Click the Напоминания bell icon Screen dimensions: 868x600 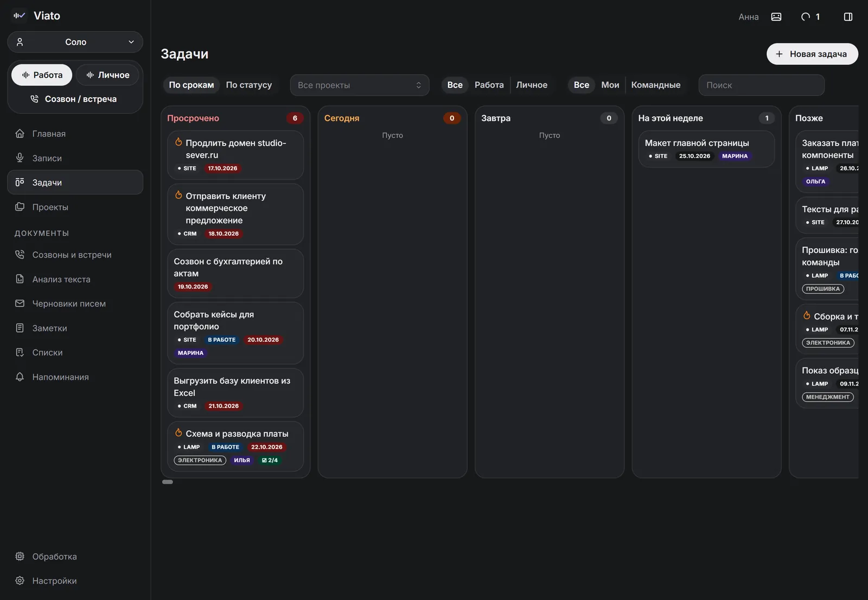click(20, 376)
